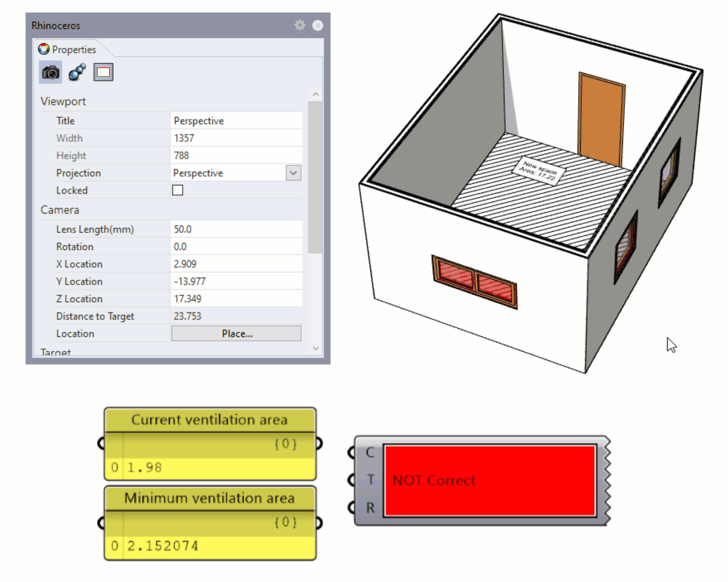This screenshot has height=582, width=728.
Task: Select the material spheres icon
Action: [77, 72]
